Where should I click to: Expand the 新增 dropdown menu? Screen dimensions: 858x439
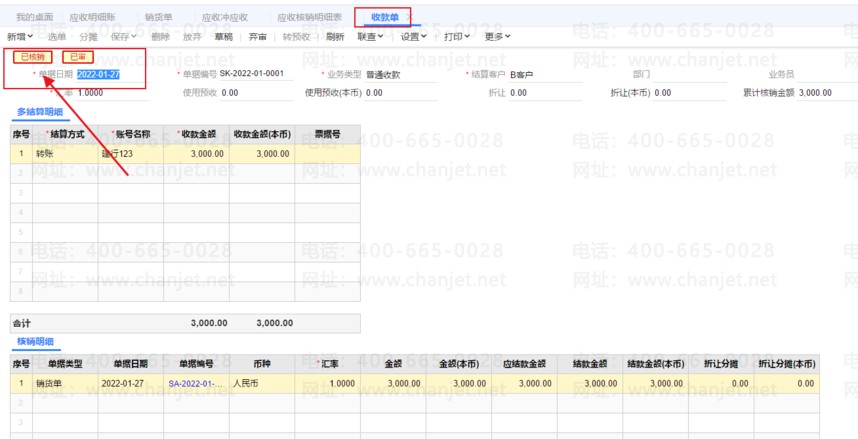20,37
